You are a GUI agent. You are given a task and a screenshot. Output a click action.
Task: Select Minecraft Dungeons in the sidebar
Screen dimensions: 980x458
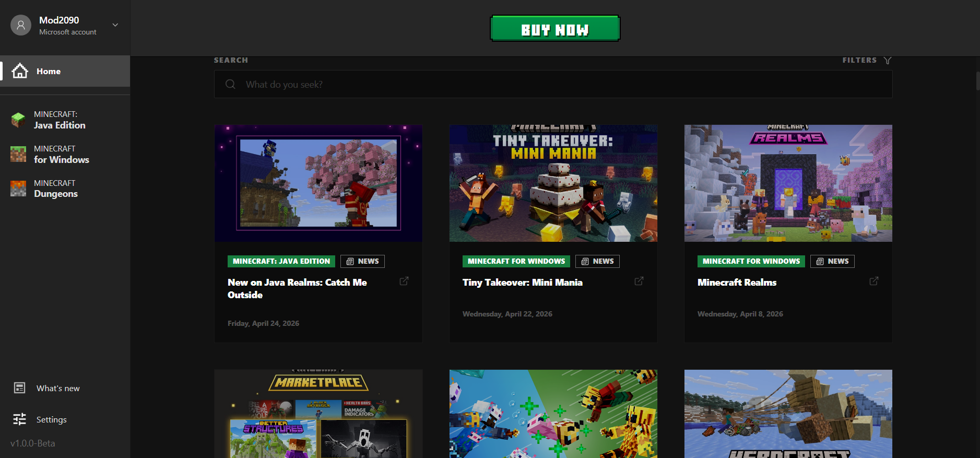(x=65, y=189)
